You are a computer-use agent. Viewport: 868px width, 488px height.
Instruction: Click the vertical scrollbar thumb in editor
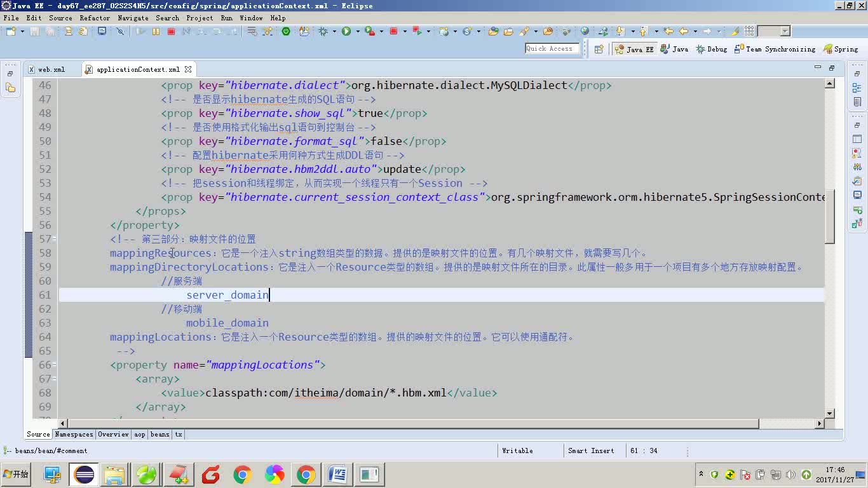point(830,215)
